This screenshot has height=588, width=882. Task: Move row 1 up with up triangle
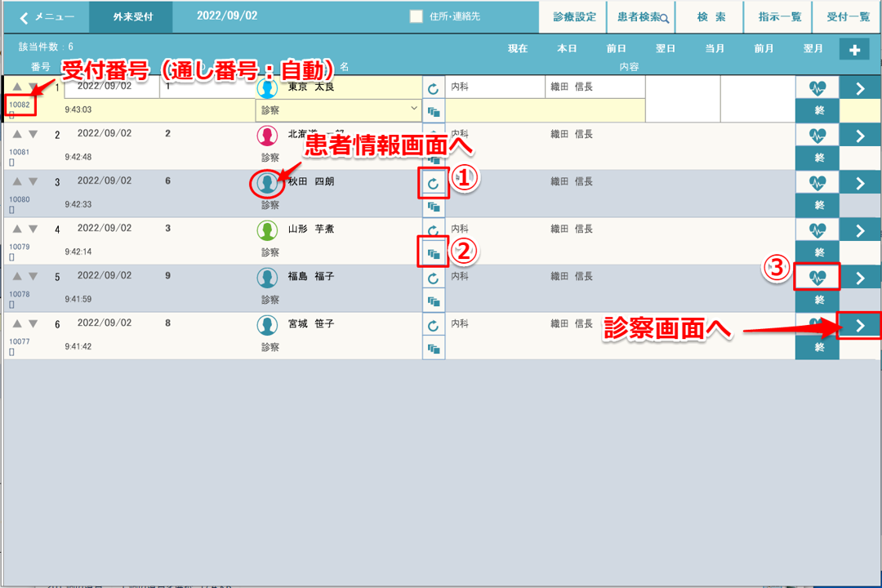tap(17, 87)
